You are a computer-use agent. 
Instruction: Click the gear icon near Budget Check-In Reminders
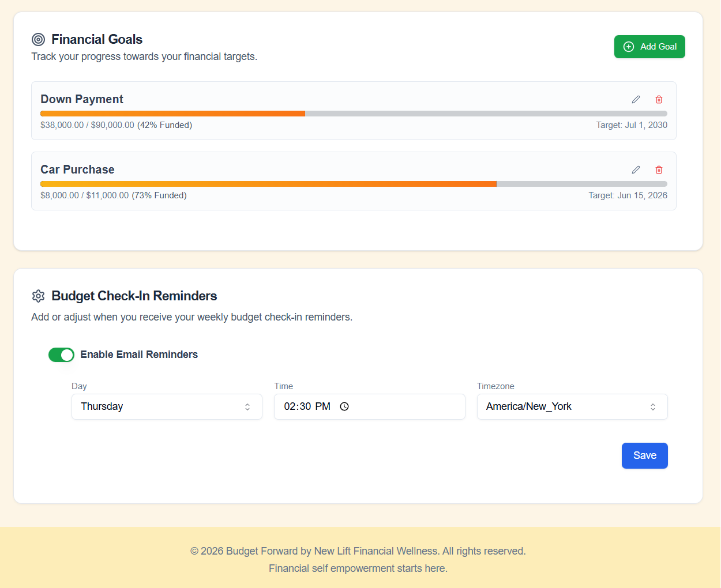[x=38, y=296]
